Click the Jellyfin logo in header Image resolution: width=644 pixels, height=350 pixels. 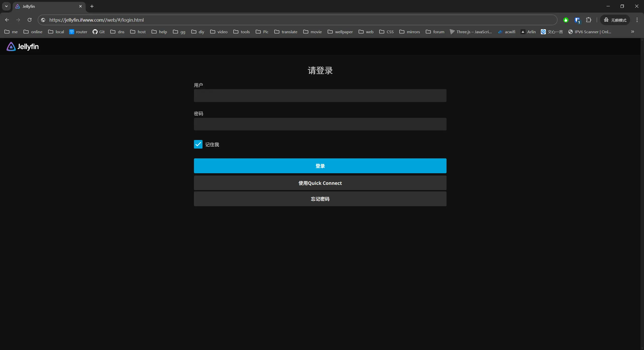[x=23, y=47]
